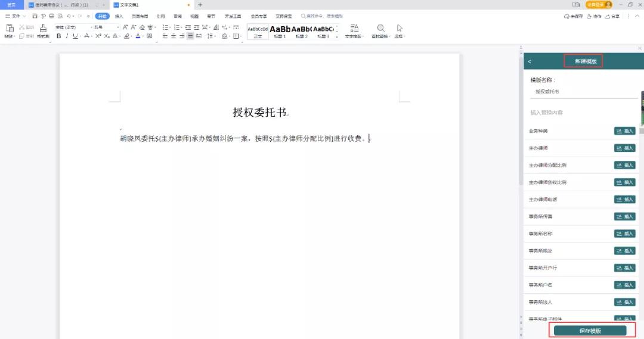This screenshot has width=644, height=339.
Task: Open the Developer Tools ribbon tab
Action: point(233,16)
